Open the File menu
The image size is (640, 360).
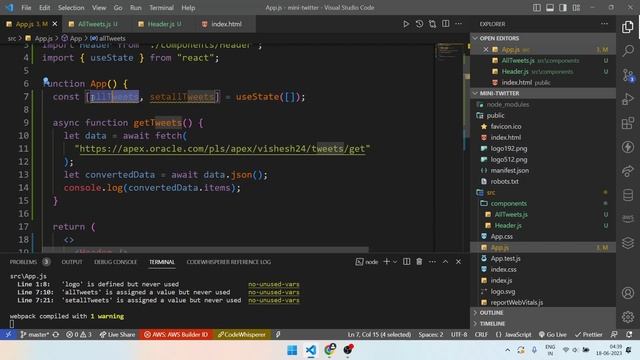[26, 8]
